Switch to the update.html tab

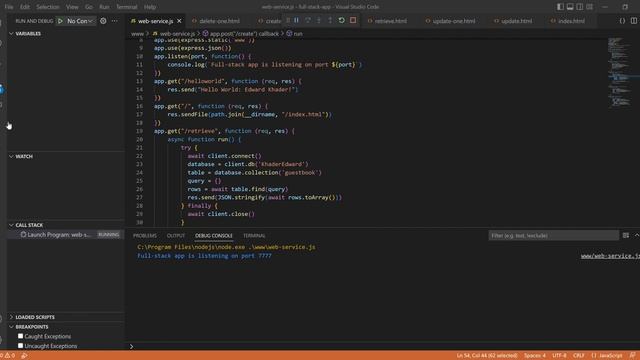(x=516, y=21)
